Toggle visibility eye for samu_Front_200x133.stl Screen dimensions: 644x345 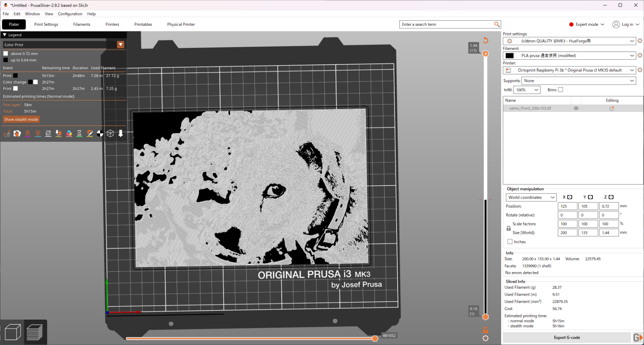pyautogui.click(x=576, y=108)
